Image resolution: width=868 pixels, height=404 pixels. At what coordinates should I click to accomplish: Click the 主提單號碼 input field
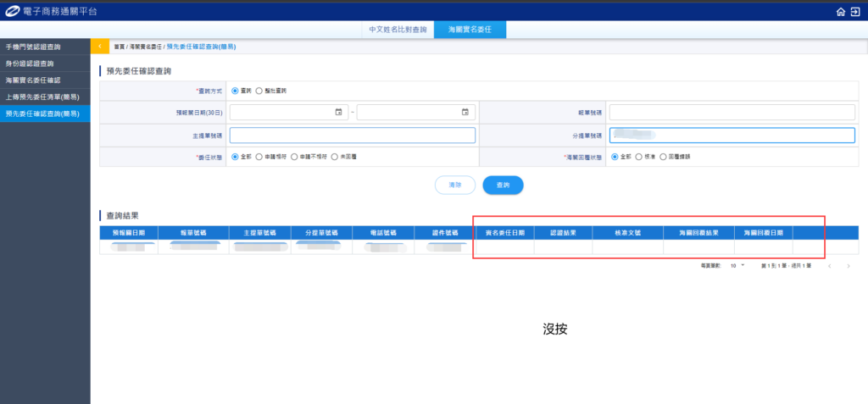point(353,136)
